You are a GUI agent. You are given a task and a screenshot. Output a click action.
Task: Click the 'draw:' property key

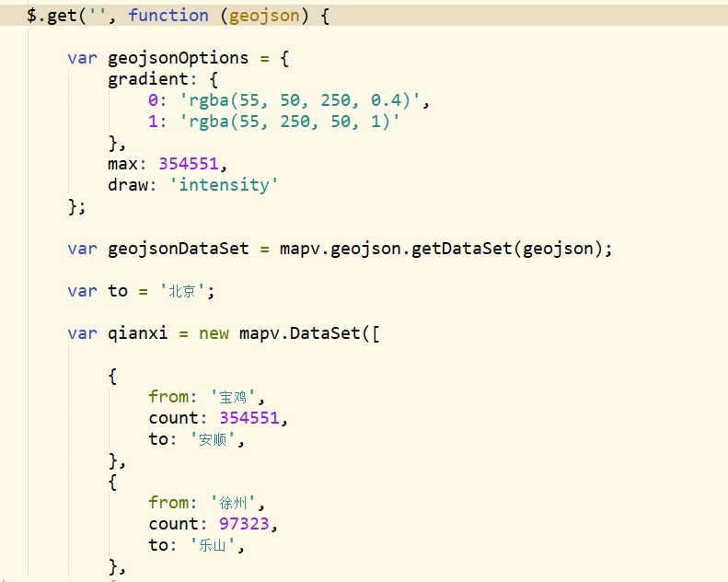tap(132, 185)
